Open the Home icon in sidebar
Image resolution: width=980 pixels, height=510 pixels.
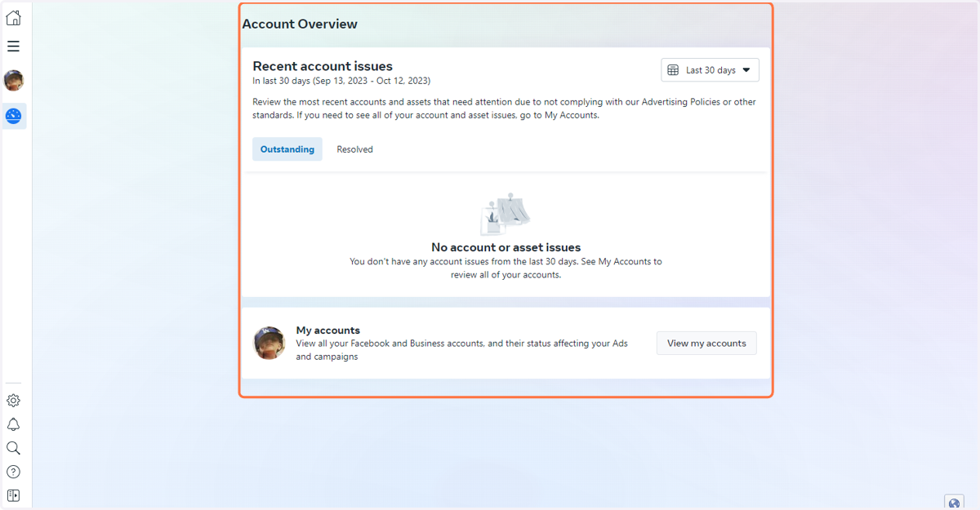(x=14, y=18)
